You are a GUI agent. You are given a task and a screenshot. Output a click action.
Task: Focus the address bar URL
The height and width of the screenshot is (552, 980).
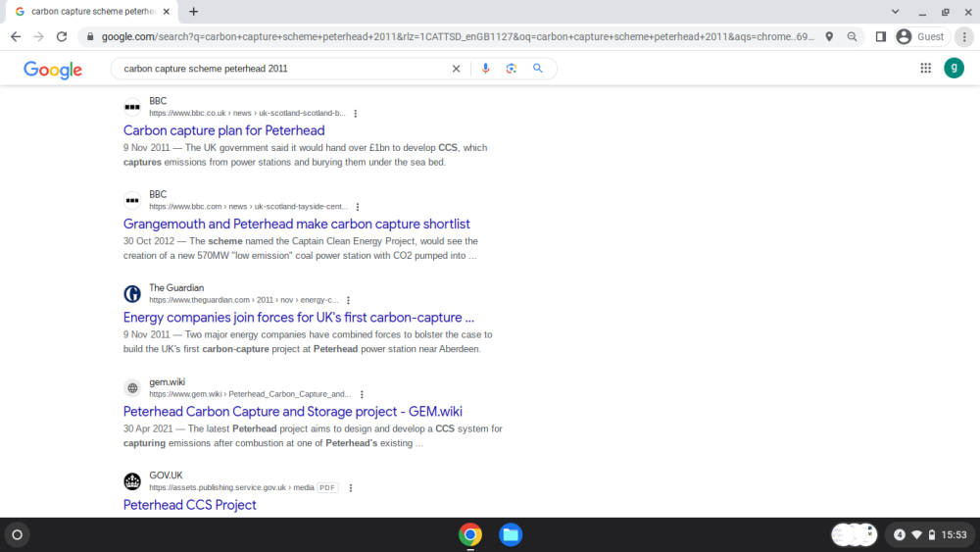click(458, 37)
